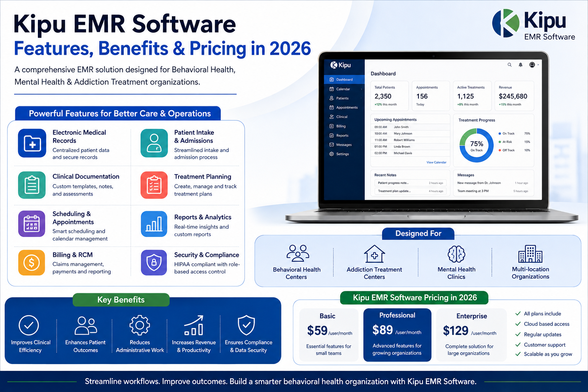Image resolution: width=588 pixels, height=392 pixels.
Task: Click the Increases Revenue growth chart icon
Action: point(194,325)
